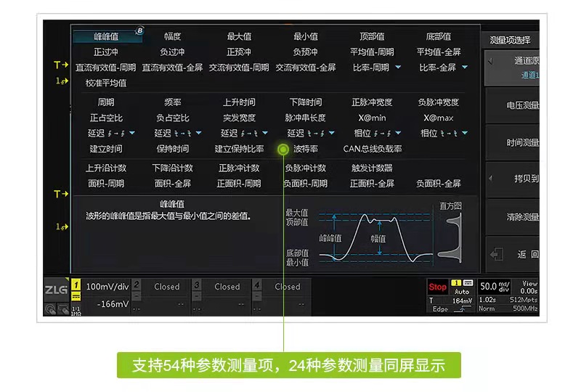
Task: Select the 顶部值 measurement item
Action: click(x=372, y=36)
